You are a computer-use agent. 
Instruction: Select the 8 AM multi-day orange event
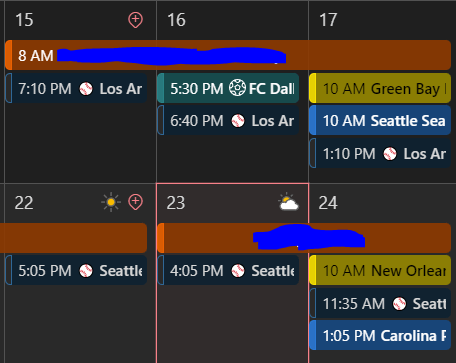pos(228,55)
